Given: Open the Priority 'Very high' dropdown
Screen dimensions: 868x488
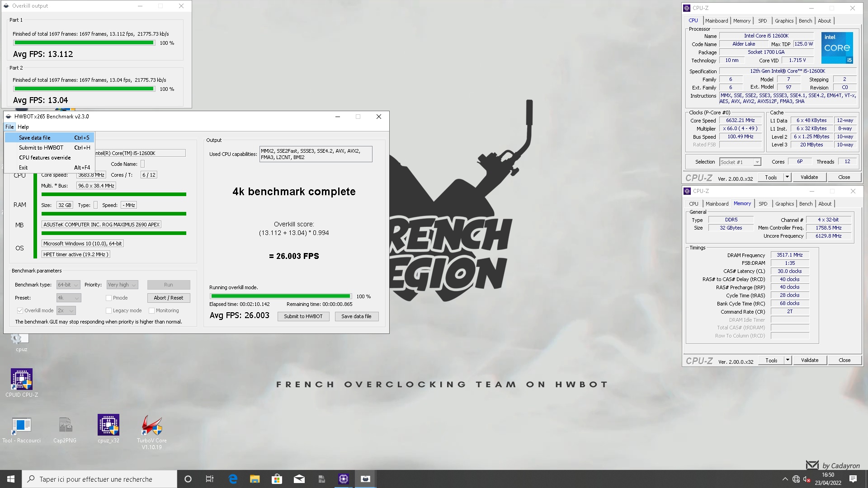Looking at the screenshot, I should tap(122, 285).
